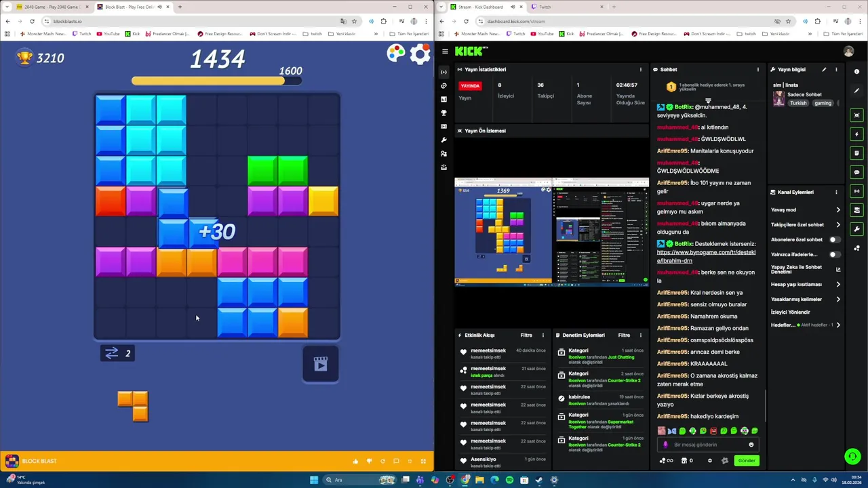Toggle fullscreen in the Block Blast footer
This screenshot has width=868, height=488.
click(x=423, y=461)
